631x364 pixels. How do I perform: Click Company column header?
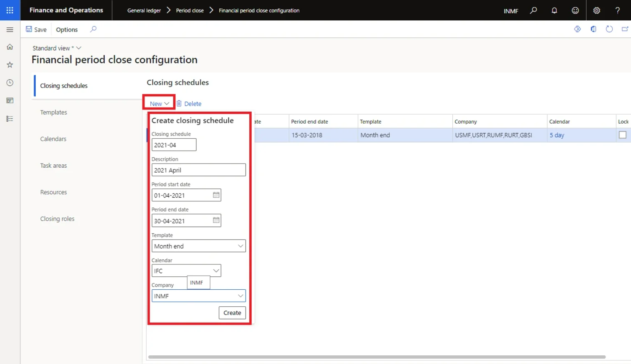tap(499, 121)
